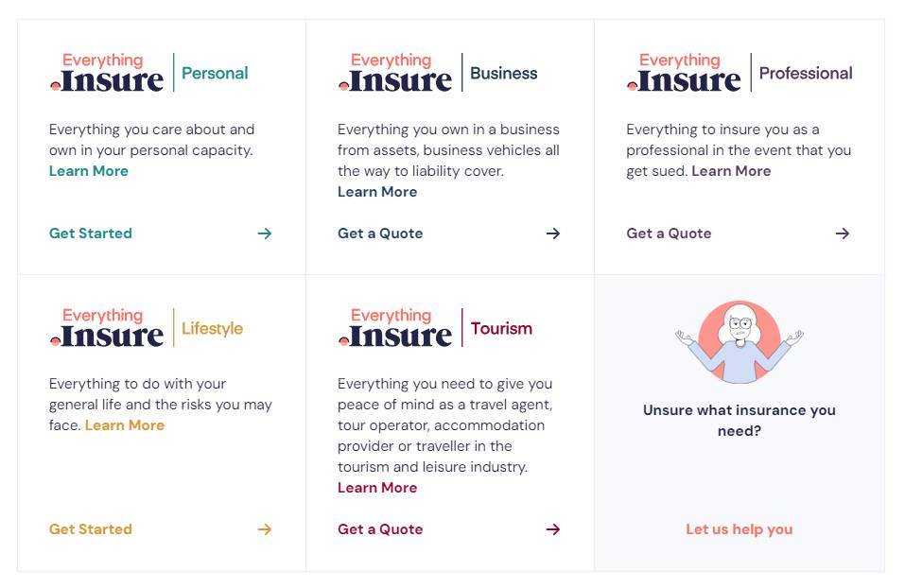Viewport: 905px width, 588px height.
Task: Open Learn More for Lifestyle insurance
Action: (x=125, y=425)
